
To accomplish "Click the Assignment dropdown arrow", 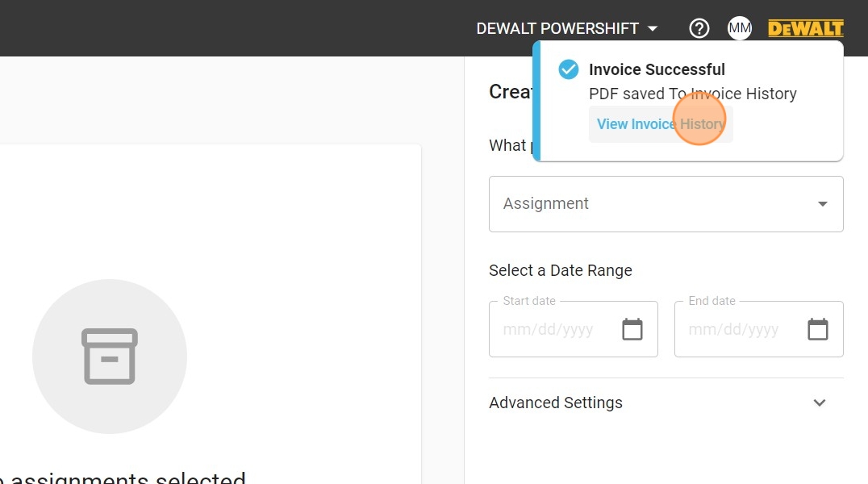I will tap(823, 204).
